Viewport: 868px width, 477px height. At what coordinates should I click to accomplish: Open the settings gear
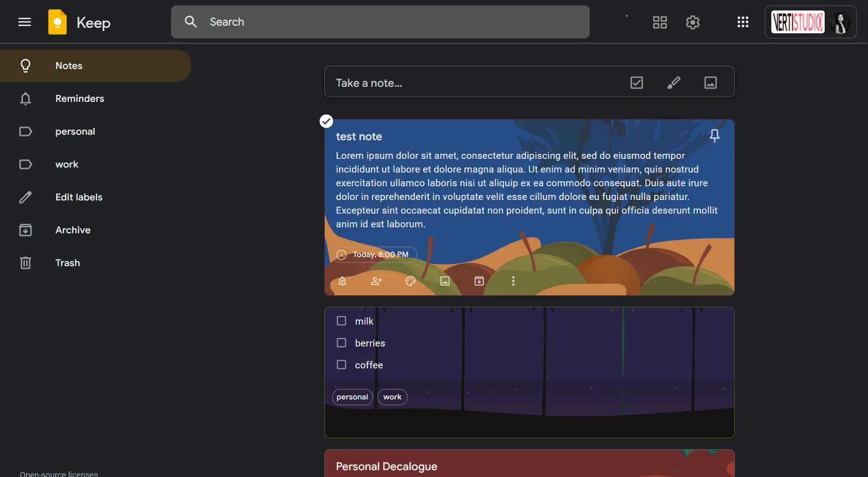[692, 22]
